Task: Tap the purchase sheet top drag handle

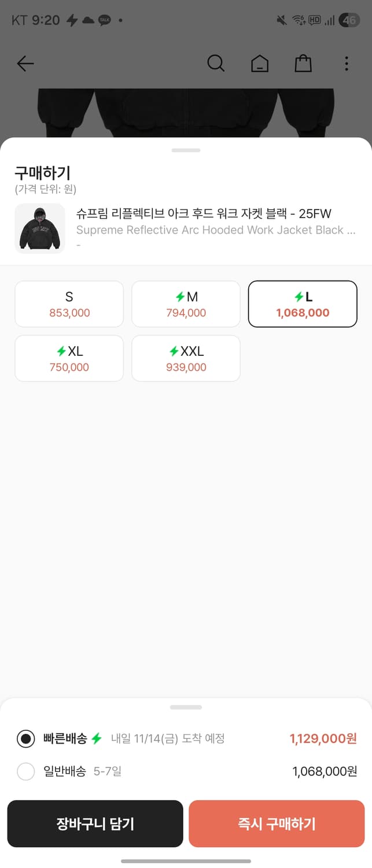Action: coord(186,150)
